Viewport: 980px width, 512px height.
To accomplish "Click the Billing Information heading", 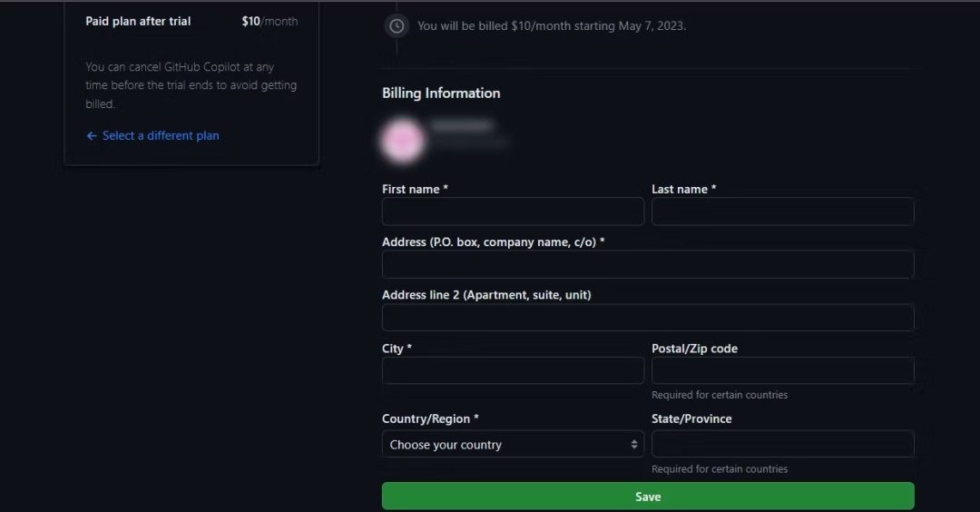I will 441,94.
